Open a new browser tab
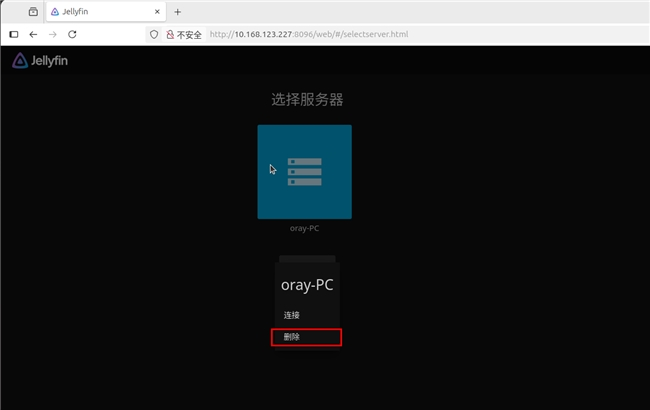This screenshot has height=410, width=650. coord(178,12)
